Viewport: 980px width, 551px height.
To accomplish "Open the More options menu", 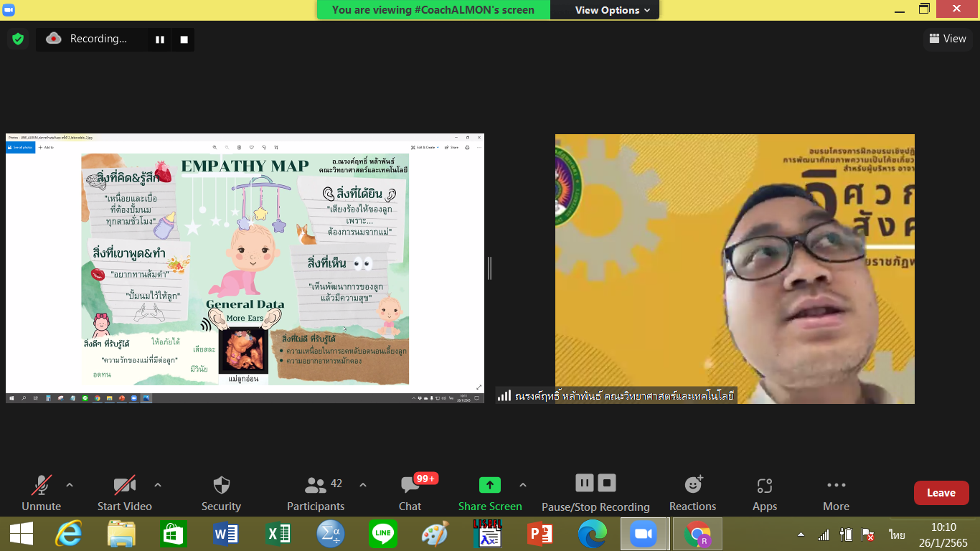I will click(837, 494).
